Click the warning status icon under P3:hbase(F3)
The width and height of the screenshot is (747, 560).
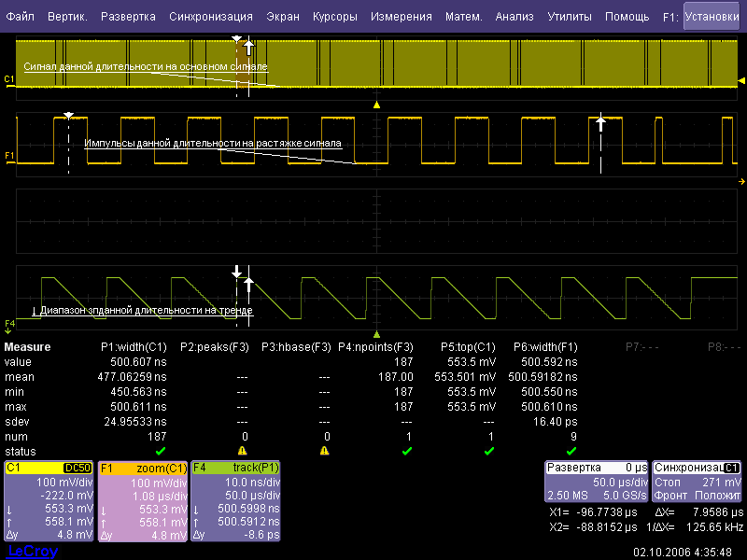click(x=324, y=450)
